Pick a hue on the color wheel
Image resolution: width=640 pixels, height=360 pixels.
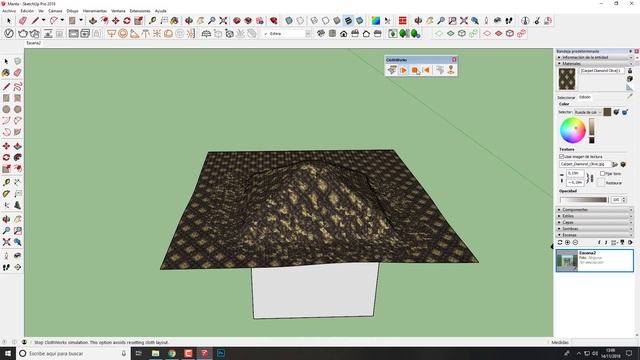coord(573,130)
